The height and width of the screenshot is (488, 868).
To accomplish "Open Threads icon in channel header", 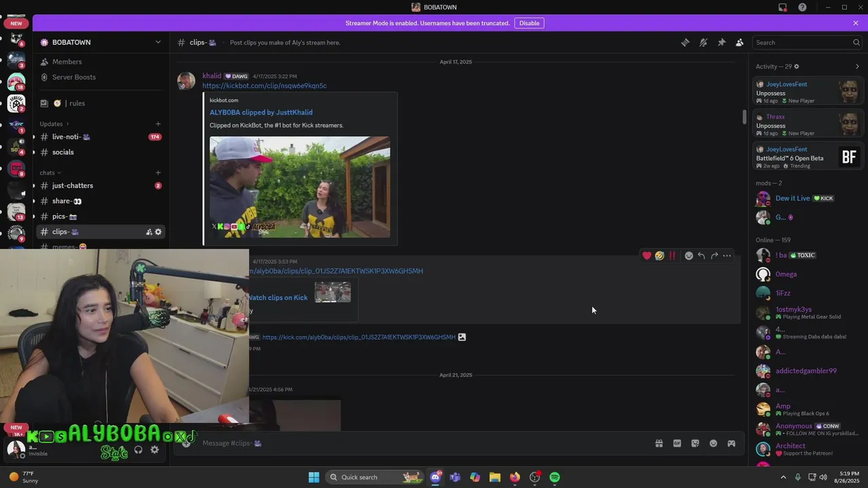I will (x=685, y=42).
